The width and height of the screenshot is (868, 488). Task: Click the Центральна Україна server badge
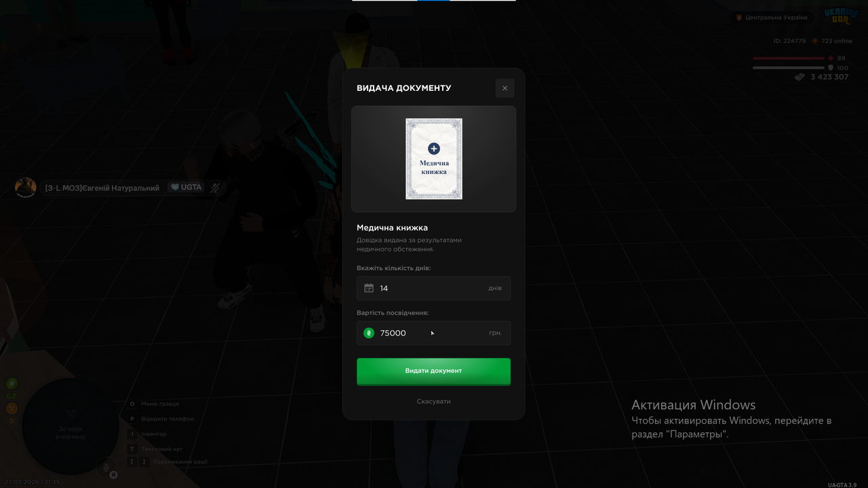772,18
